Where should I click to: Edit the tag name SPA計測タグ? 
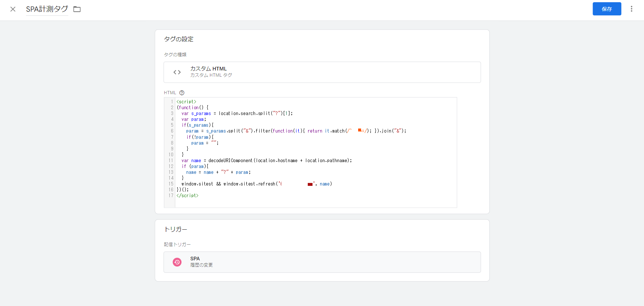click(47, 9)
